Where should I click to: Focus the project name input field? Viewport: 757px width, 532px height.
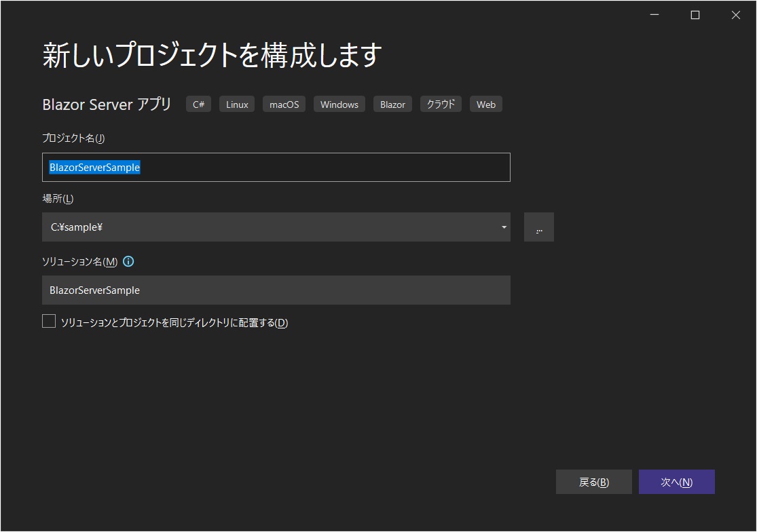pos(276,168)
